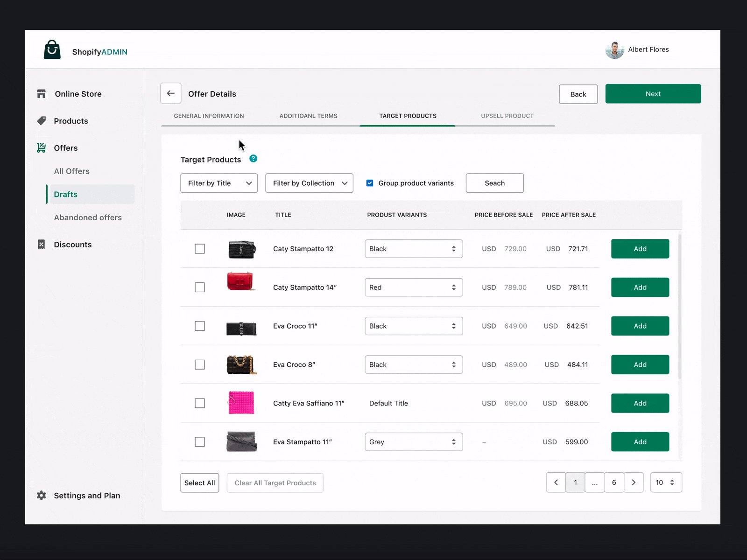Open the Filter by Title dropdown
The width and height of the screenshot is (747, 560).
pos(219,183)
